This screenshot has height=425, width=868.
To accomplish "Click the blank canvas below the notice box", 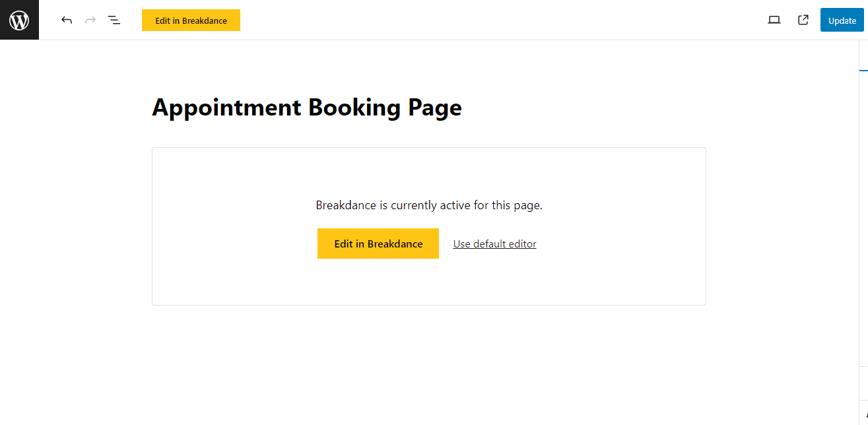I will [428, 363].
